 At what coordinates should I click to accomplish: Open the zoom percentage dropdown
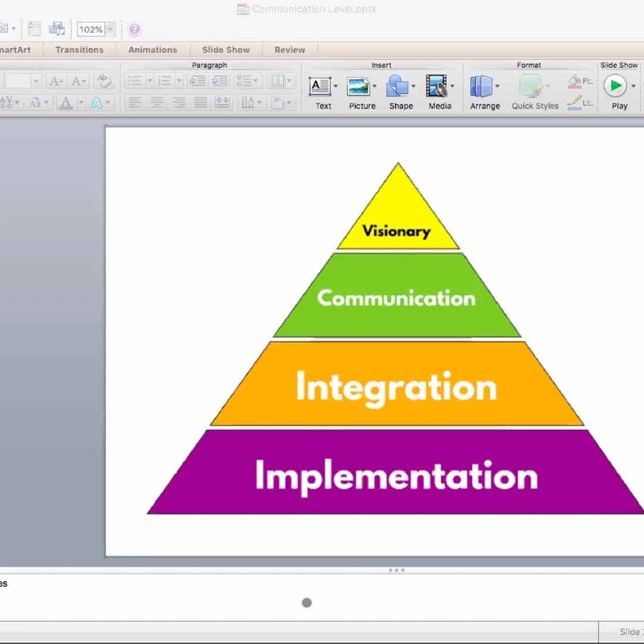pyautogui.click(x=110, y=30)
